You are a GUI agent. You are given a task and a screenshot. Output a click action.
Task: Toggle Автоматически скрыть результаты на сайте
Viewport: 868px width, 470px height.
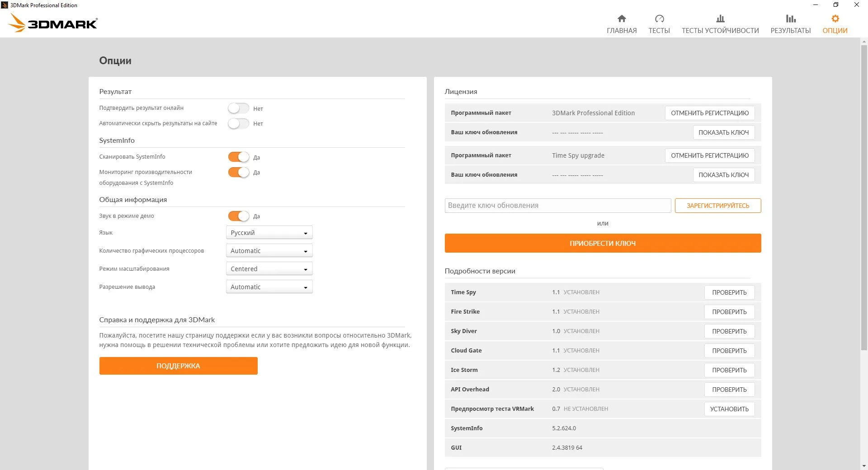[x=238, y=123]
